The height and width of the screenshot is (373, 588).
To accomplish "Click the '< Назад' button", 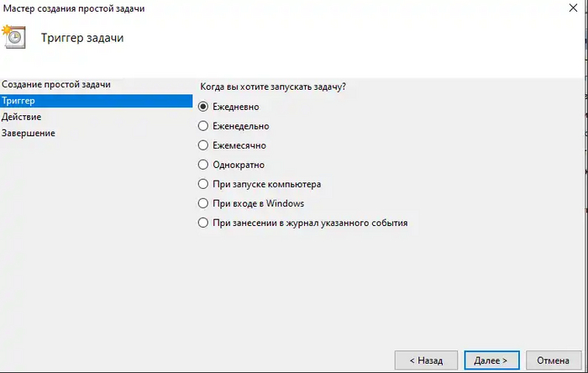I will coord(426,360).
